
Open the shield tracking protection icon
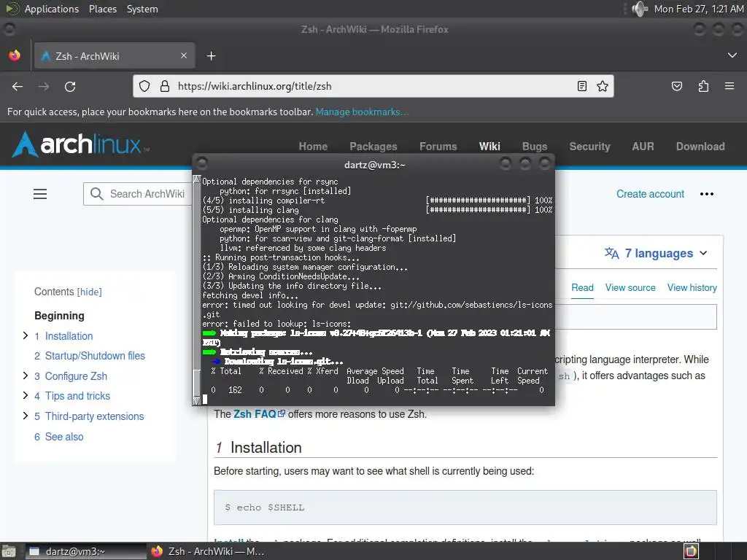144,86
